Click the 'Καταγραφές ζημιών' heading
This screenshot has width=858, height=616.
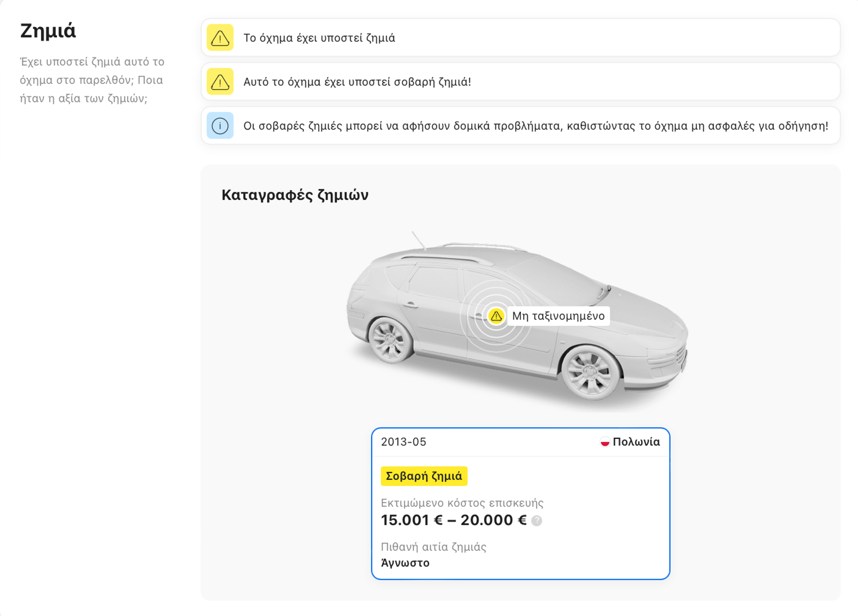pos(295,195)
